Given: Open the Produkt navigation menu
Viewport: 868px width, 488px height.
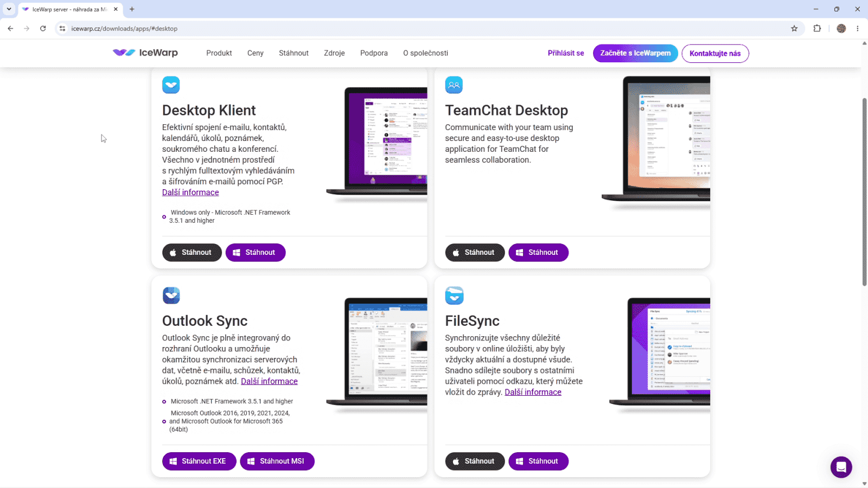Looking at the screenshot, I should coord(219,53).
